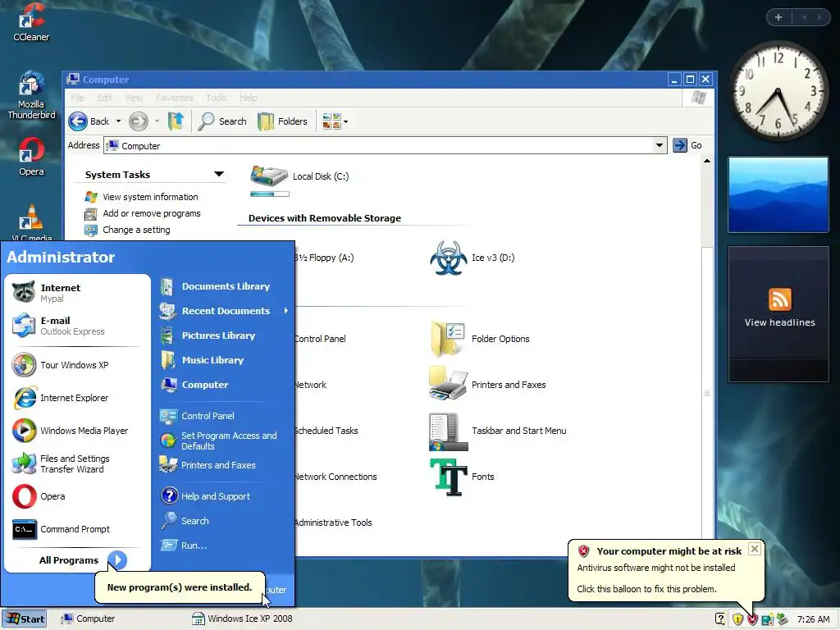Open Taskbar and Start Menu icon
Screen dimensions: 840x630
[x=498, y=431]
